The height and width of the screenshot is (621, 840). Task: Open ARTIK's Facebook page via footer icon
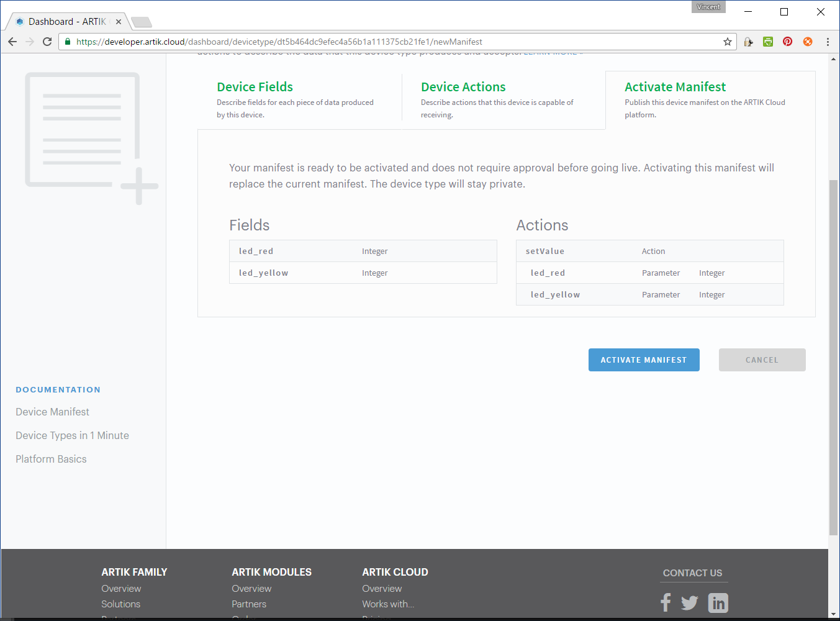[x=666, y=602]
